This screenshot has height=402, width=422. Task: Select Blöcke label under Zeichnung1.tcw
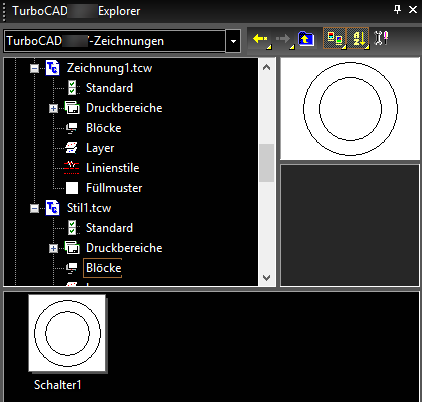pyautogui.click(x=104, y=128)
